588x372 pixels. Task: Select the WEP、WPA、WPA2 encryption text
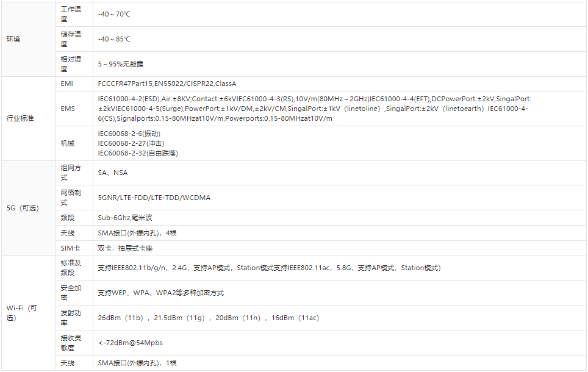point(161,293)
